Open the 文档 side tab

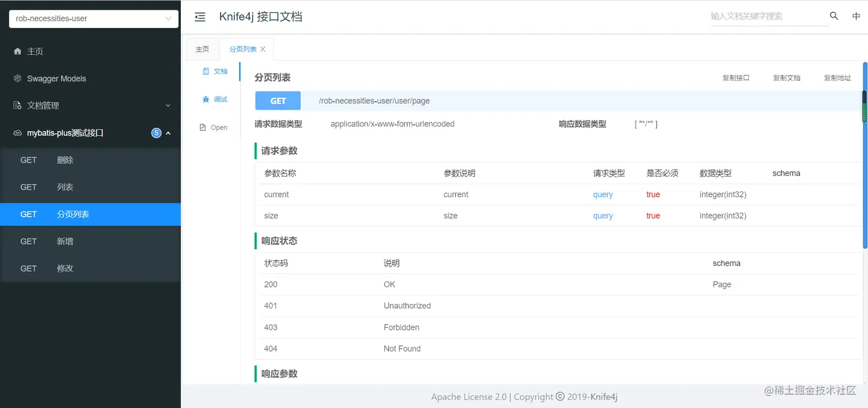[215, 71]
